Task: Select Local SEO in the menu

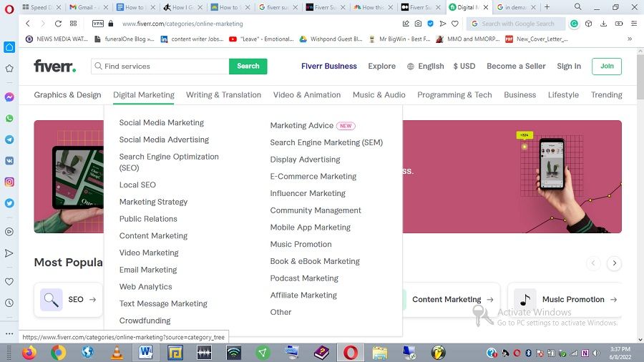Action: coord(137,185)
